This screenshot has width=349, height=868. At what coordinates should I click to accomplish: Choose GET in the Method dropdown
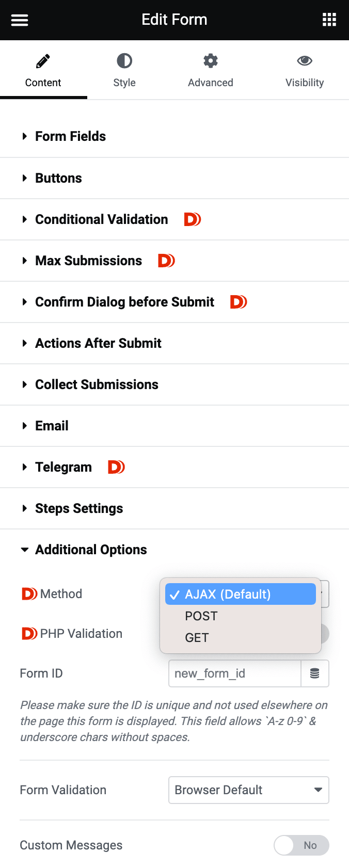click(197, 638)
